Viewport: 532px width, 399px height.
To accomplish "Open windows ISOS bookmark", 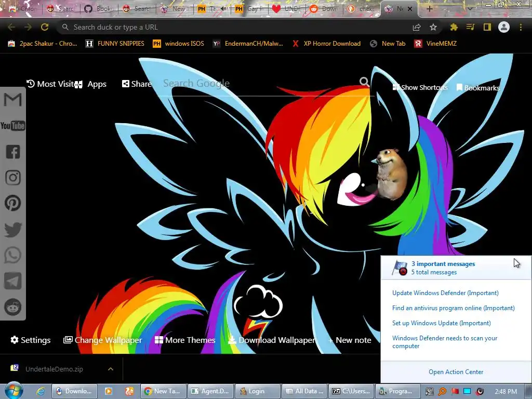I will 179,44.
